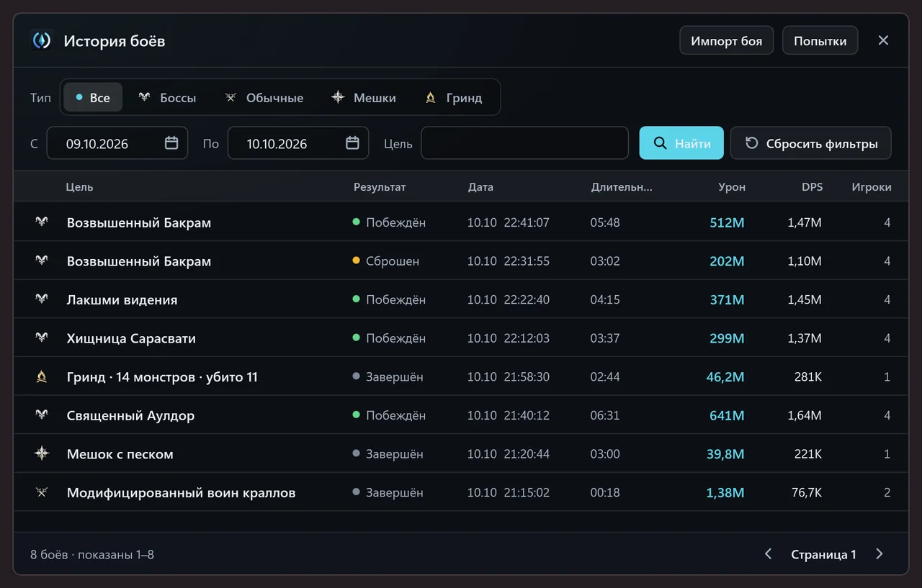The width and height of the screenshot is (922, 588).
Task: Reset filters with Сбросить фильтры
Action: point(810,143)
